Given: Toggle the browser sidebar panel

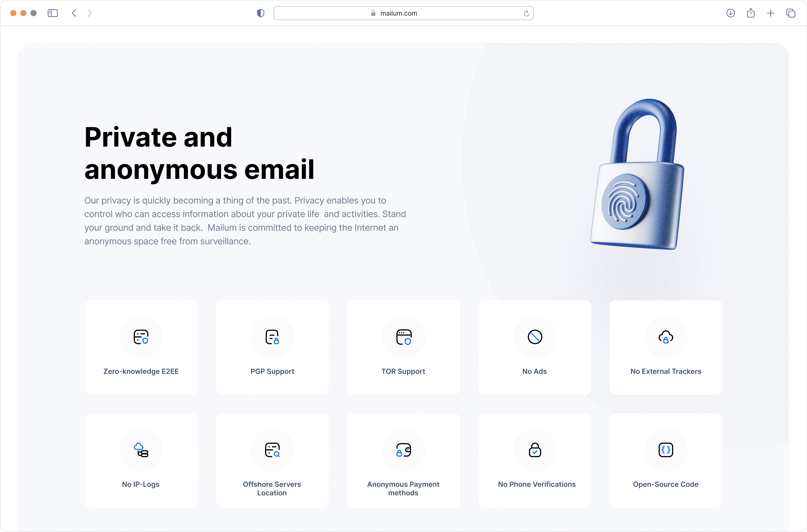Looking at the screenshot, I should [53, 13].
